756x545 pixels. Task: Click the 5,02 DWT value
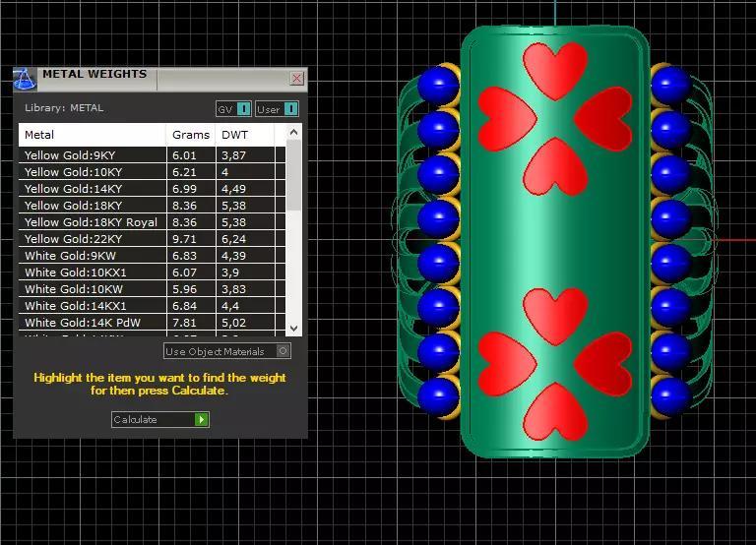click(x=234, y=323)
